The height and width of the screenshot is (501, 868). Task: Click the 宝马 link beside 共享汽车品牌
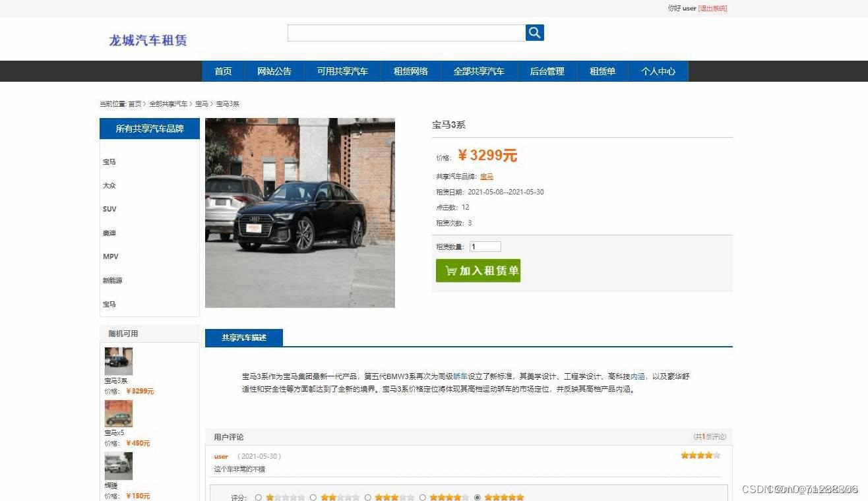point(487,177)
